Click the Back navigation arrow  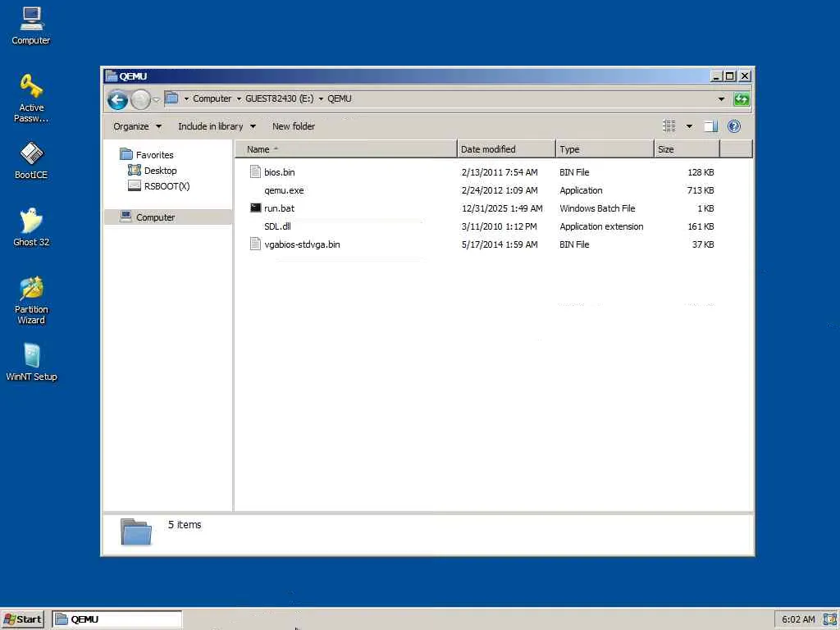coord(117,99)
